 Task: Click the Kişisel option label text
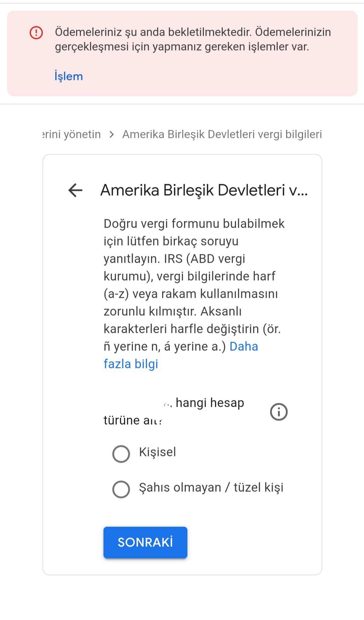coord(157,452)
